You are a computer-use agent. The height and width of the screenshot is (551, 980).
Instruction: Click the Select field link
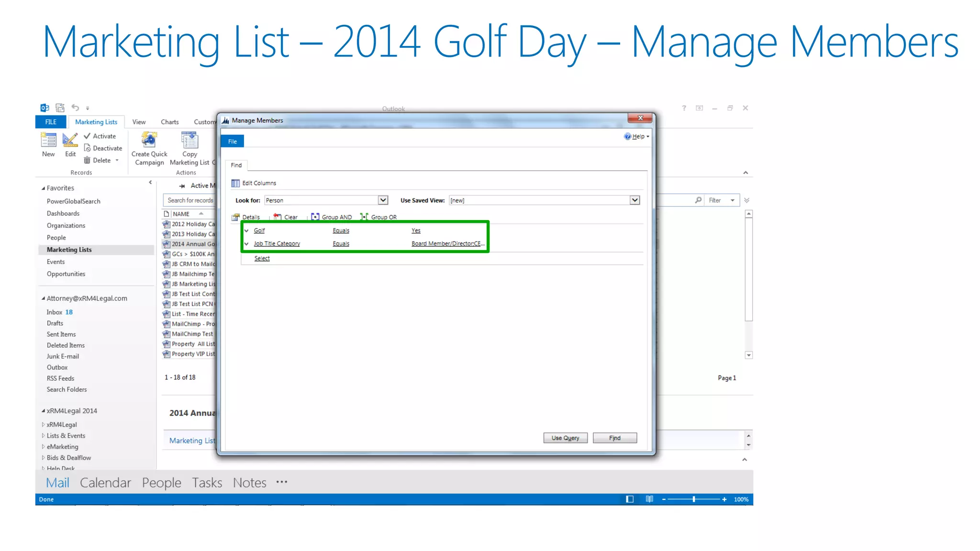[x=262, y=258]
